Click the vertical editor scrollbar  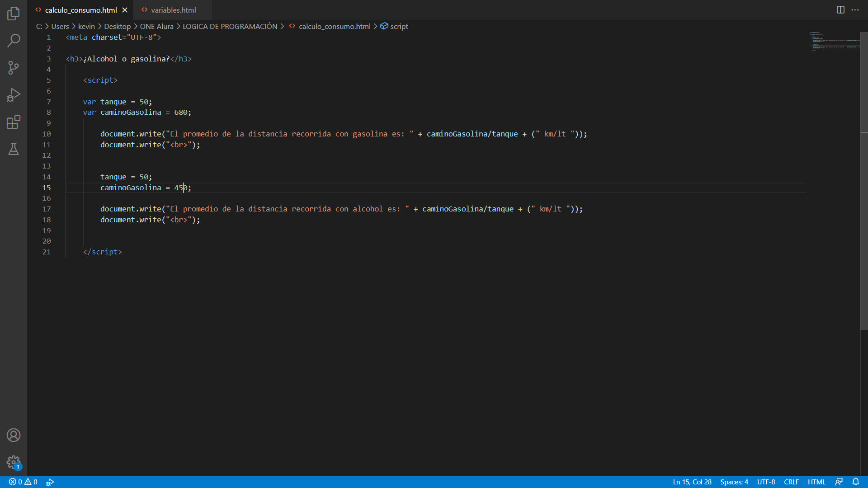864,181
